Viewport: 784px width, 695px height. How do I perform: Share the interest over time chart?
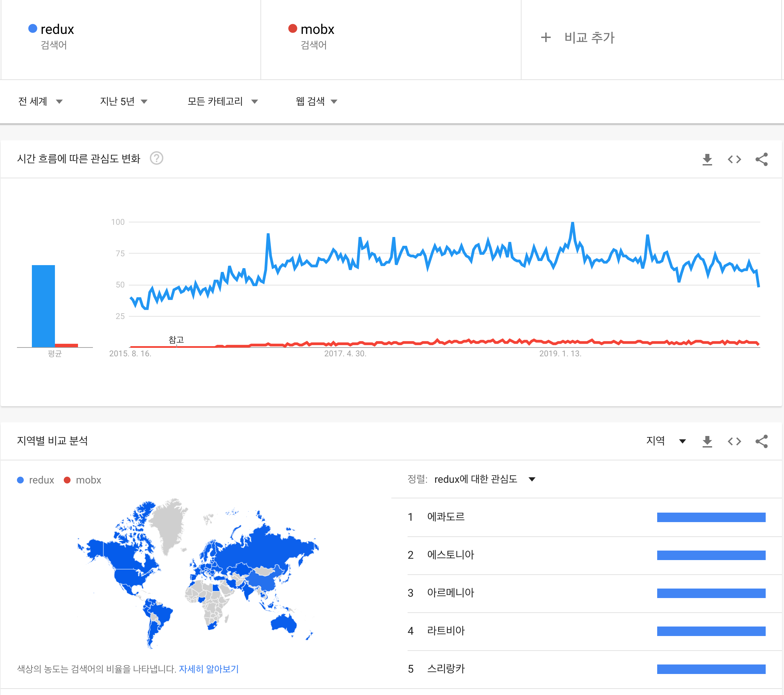[761, 159]
